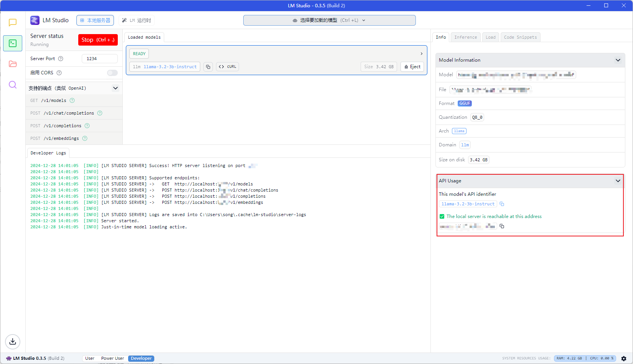Stop the running server
633x364 pixels.
[x=98, y=40]
